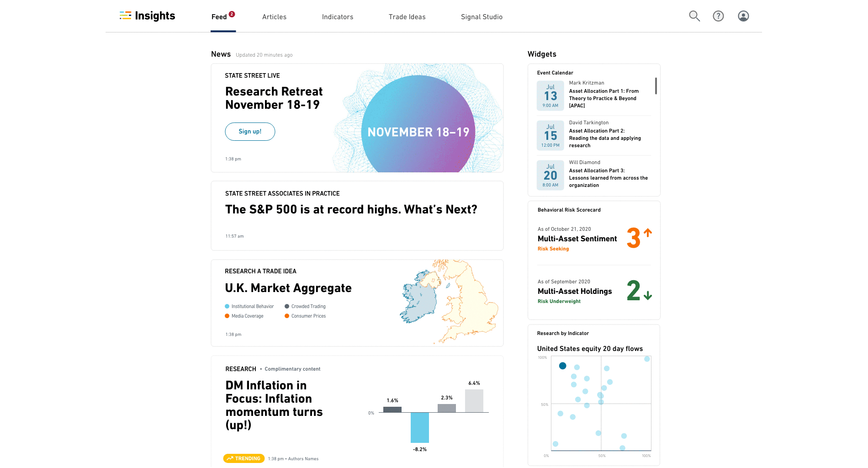Open the Signal Studio tab
The image size is (868, 468).
point(482,17)
